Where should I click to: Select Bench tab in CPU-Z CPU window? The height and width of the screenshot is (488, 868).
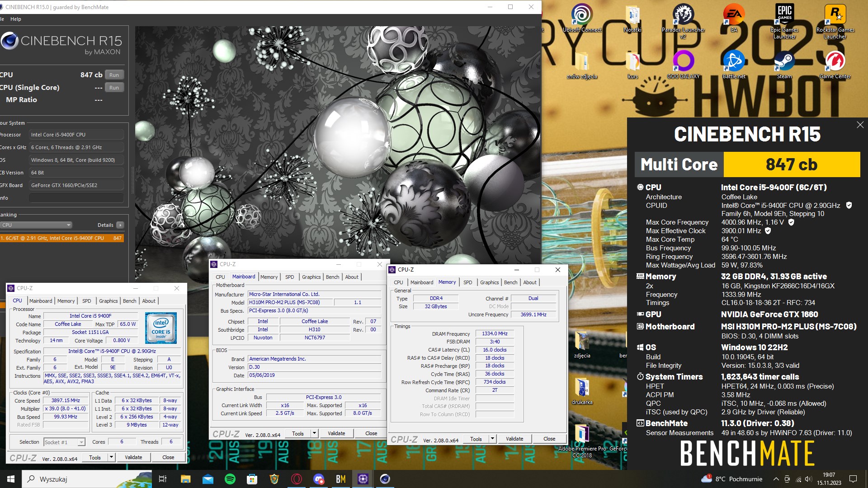pyautogui.click(x=129, y=301)
